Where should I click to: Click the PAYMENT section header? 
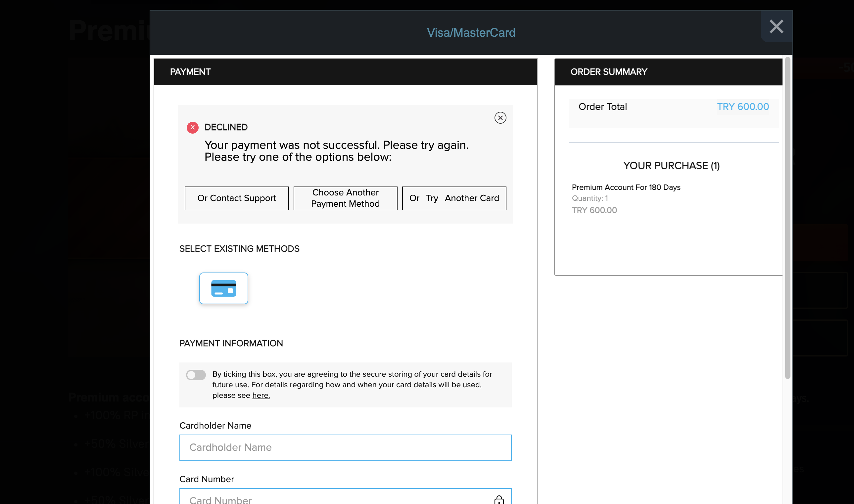pyautogui.click(x=190, y=72)
